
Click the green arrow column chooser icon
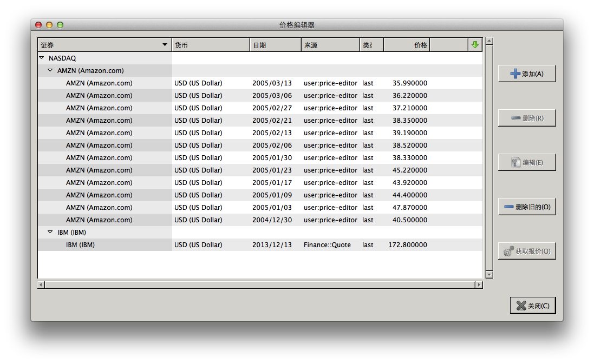pyautogui.click(x=475, y=45)
